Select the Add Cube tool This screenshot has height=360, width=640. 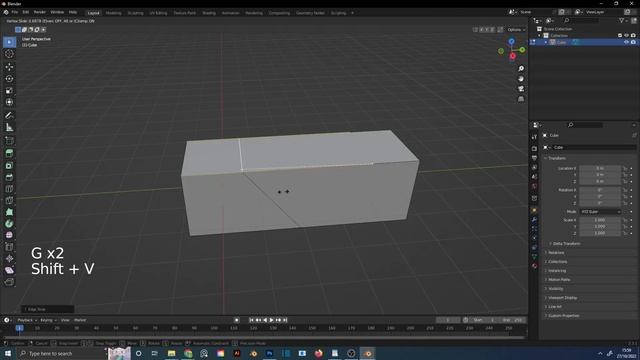tap(9, 141)
